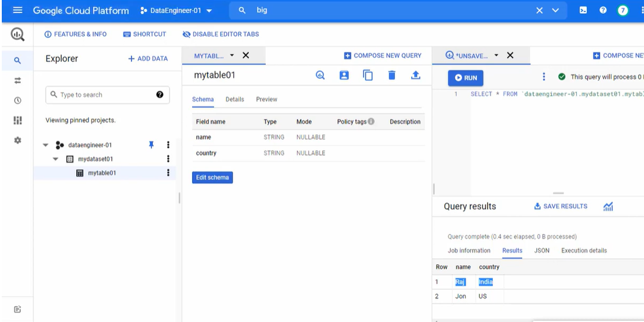644x322 pixels.
Task: Select the dataengineer-01 project tree item
Action: click(x=90, y=145)
